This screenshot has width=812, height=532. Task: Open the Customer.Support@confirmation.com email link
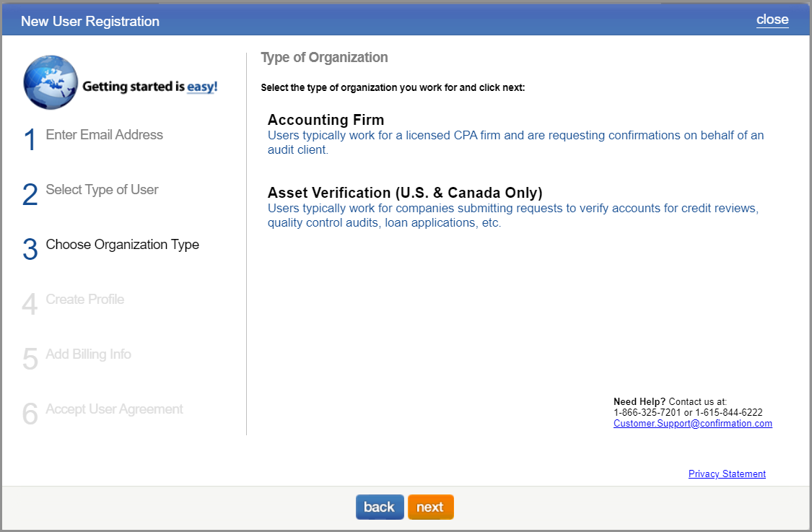click(x=692, y=424)
